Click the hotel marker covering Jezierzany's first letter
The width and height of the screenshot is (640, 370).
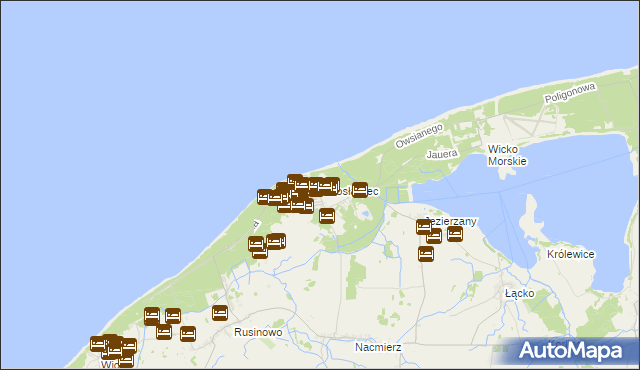[424, 226]
